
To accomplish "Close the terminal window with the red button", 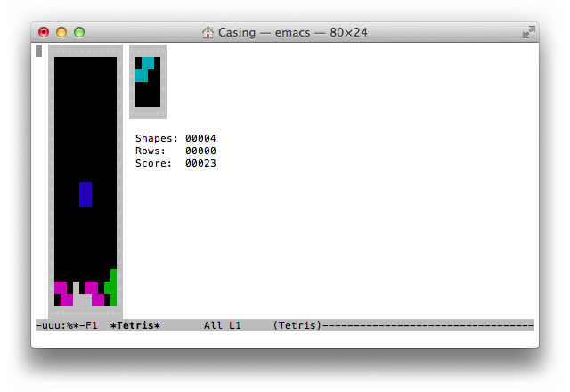I will click(x=44, y=32).
